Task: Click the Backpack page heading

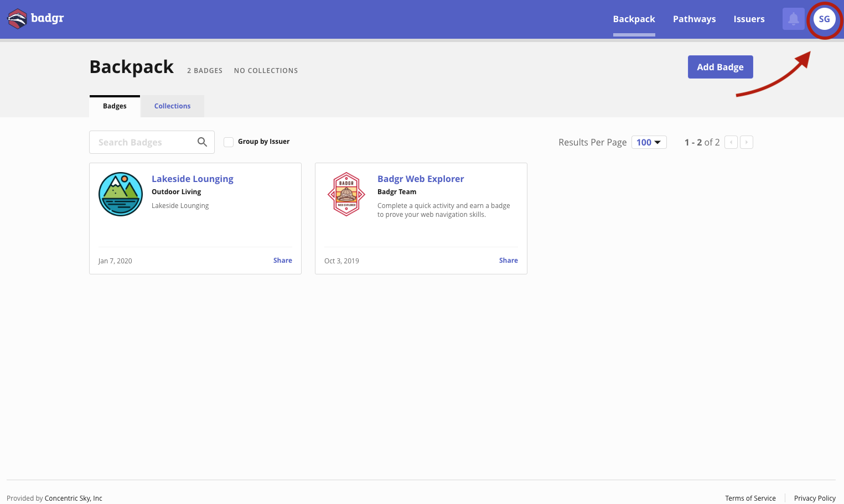Action: pos(132,67)
